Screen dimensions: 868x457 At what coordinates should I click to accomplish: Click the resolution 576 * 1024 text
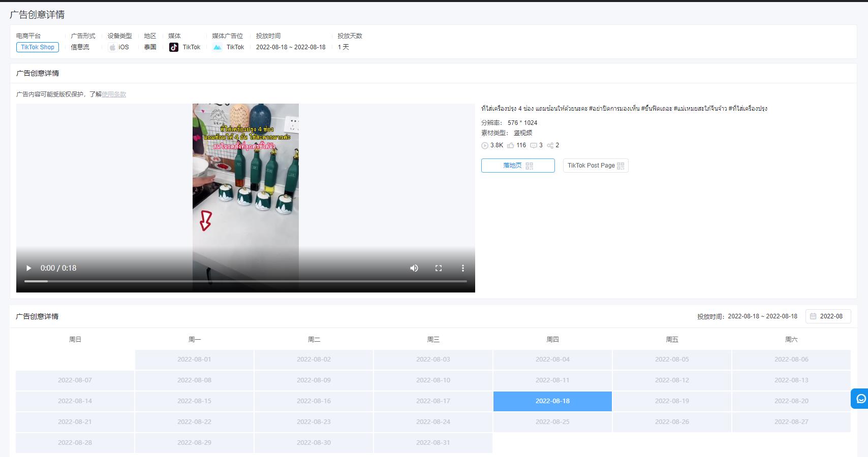click(522, 123)
